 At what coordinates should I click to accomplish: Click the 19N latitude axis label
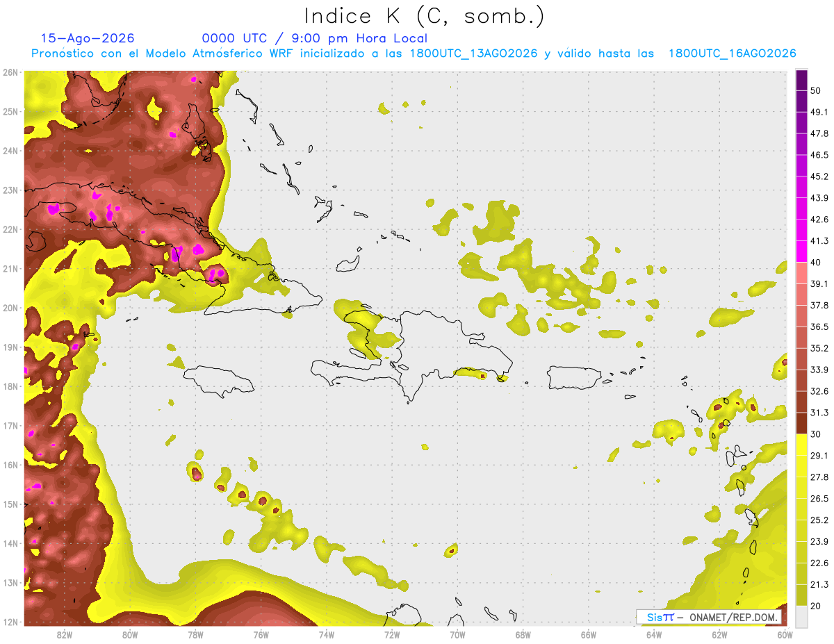coord(10,347)
